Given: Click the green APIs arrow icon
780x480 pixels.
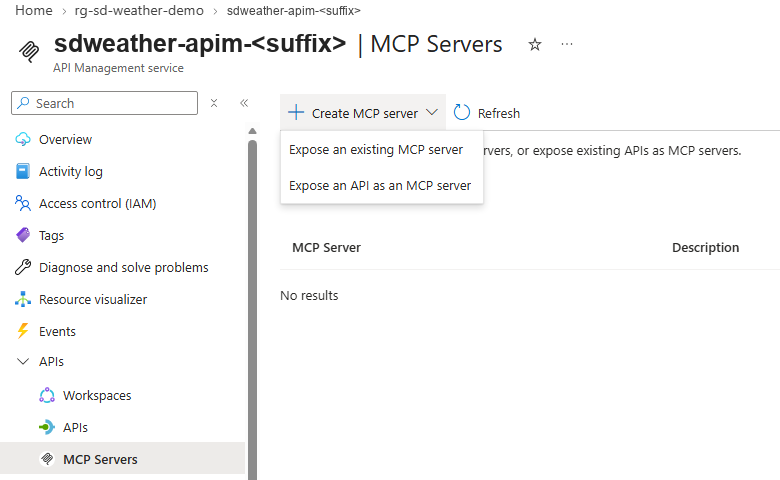Looking at the screenshot, I should pos(47,427).
